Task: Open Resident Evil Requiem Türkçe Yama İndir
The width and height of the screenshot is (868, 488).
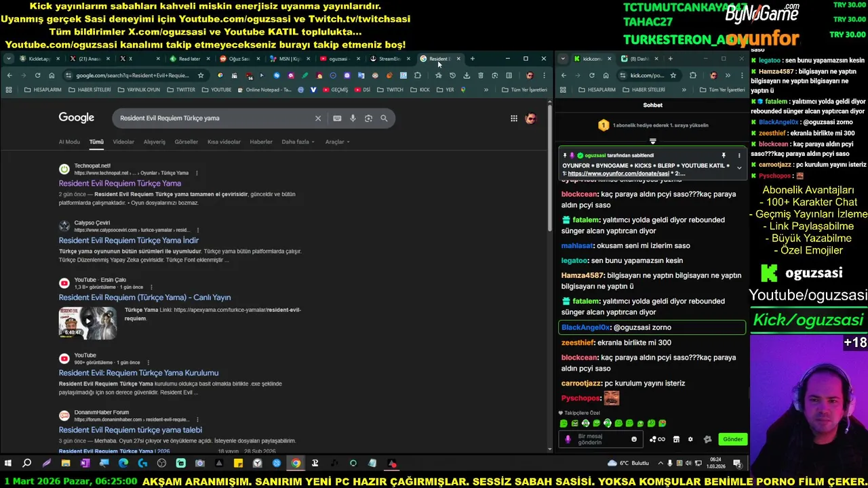Action: [x=129, y=240]
